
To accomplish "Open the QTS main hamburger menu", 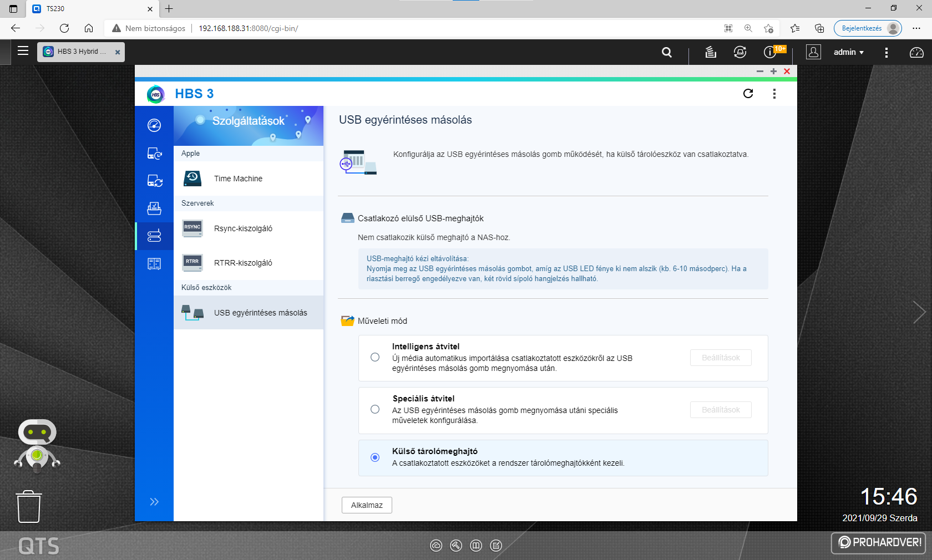I will (23, 51).
